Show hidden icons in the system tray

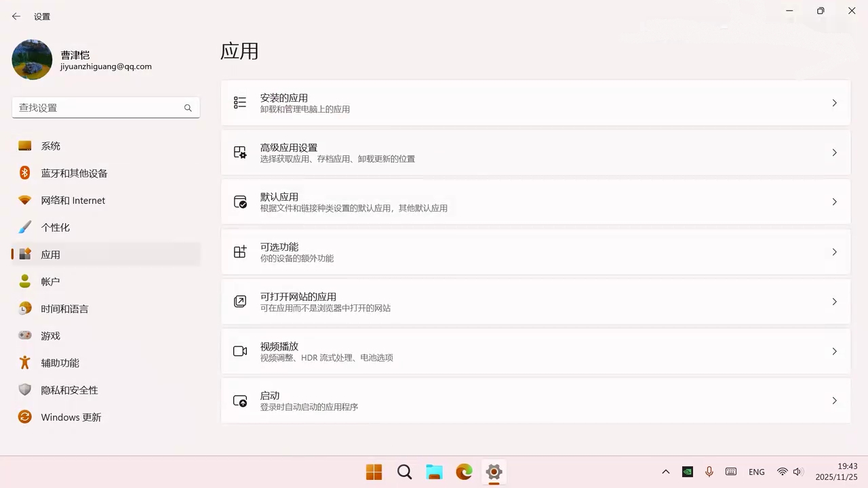[665, 472]
